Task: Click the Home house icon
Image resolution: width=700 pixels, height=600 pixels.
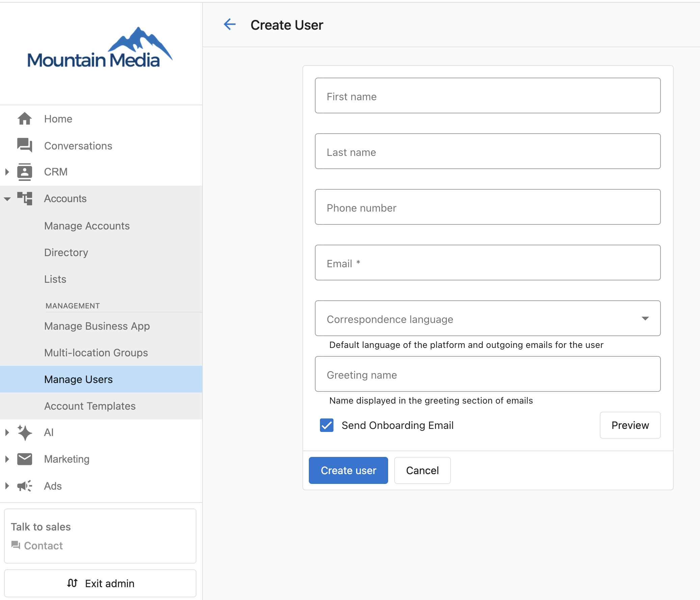Action: tap(25, 118)
